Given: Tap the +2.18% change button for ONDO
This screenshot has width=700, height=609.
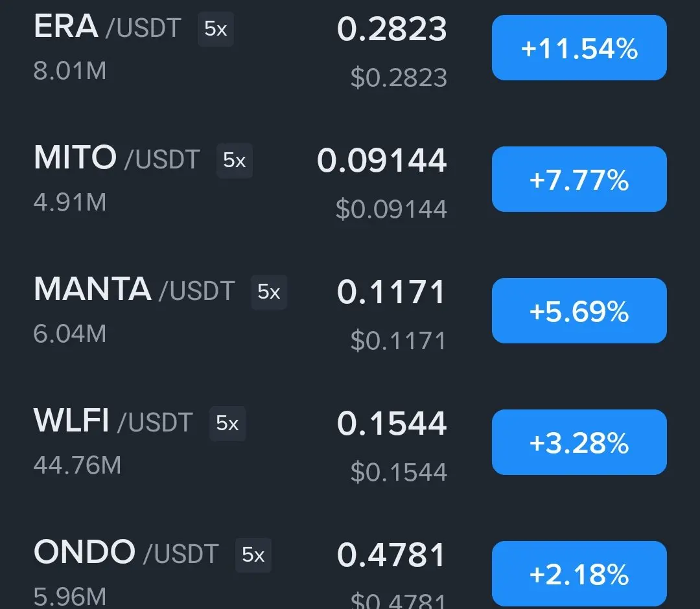Looking at the screenshot, I should click(579, 574).
